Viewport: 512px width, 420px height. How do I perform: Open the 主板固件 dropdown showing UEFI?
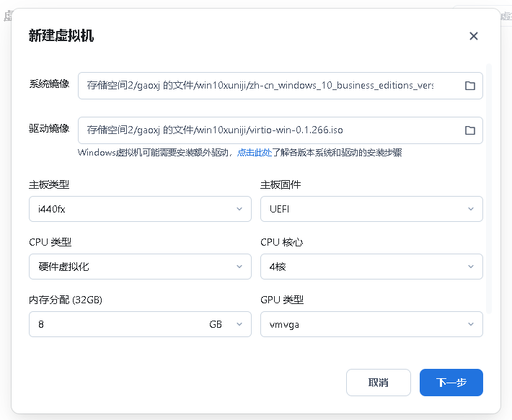click(x=371, y=209)
